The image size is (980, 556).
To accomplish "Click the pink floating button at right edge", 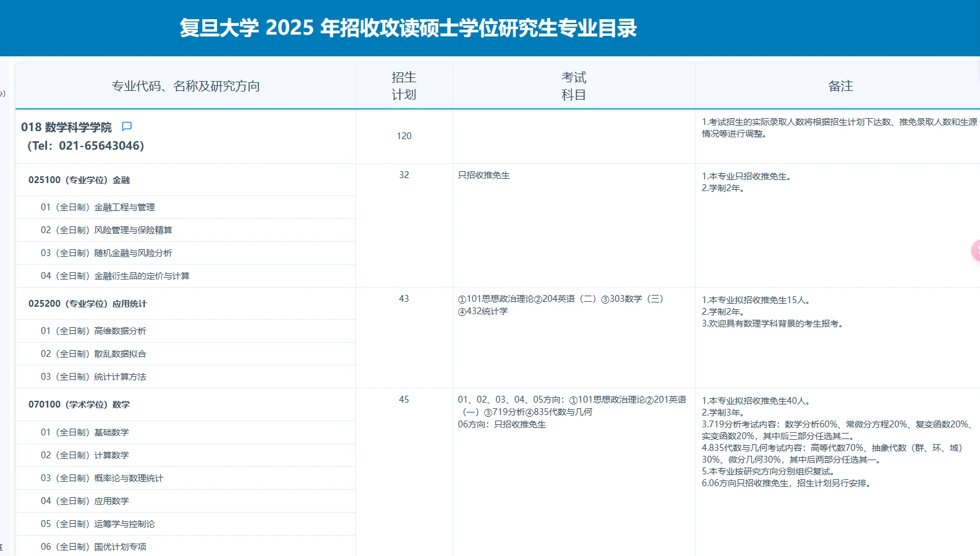I will click(976, 250).
